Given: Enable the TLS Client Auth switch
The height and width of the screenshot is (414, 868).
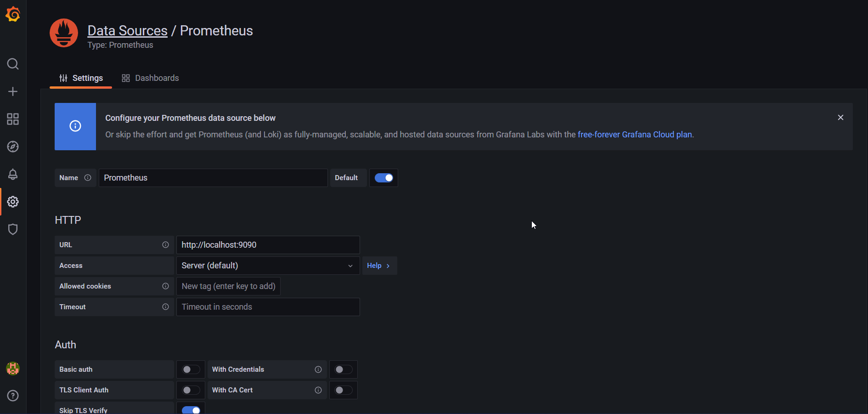Looking at the screenshot, I should pyautogui.click(x=191, y=390).
